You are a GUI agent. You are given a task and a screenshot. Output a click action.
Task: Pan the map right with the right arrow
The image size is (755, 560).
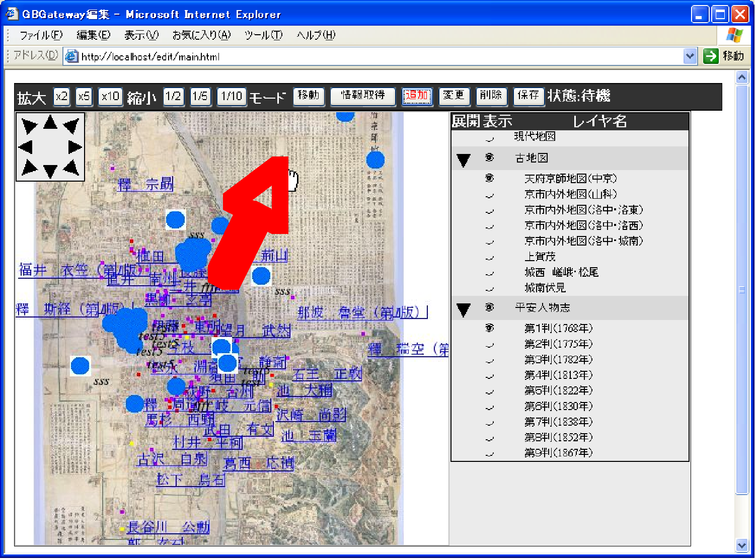click(75, 147)
